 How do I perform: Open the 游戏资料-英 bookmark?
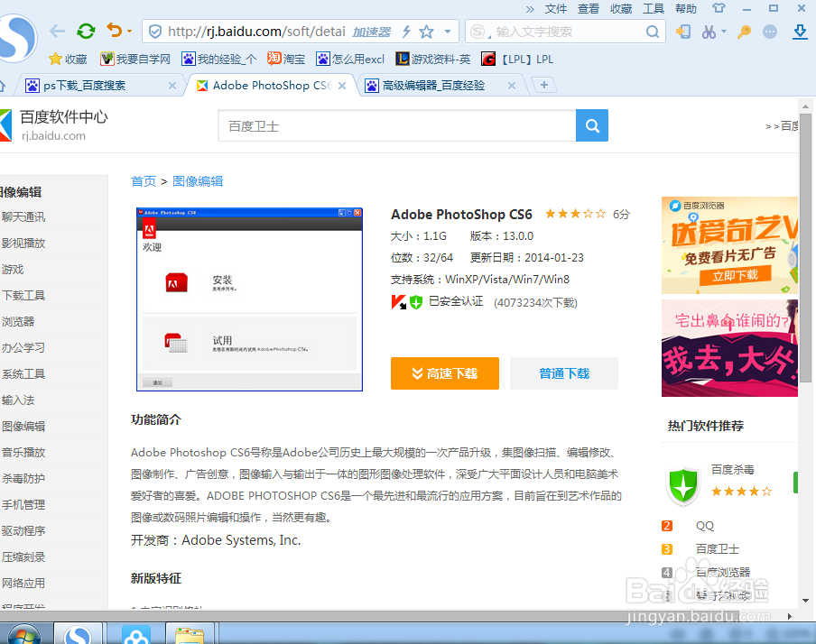(x=433, y=59)
